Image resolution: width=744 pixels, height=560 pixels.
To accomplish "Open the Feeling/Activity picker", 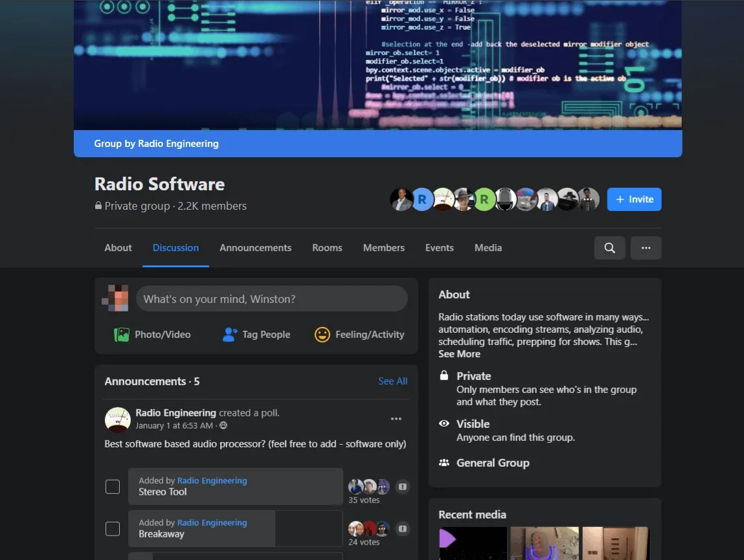I will (x=359, y=334).
